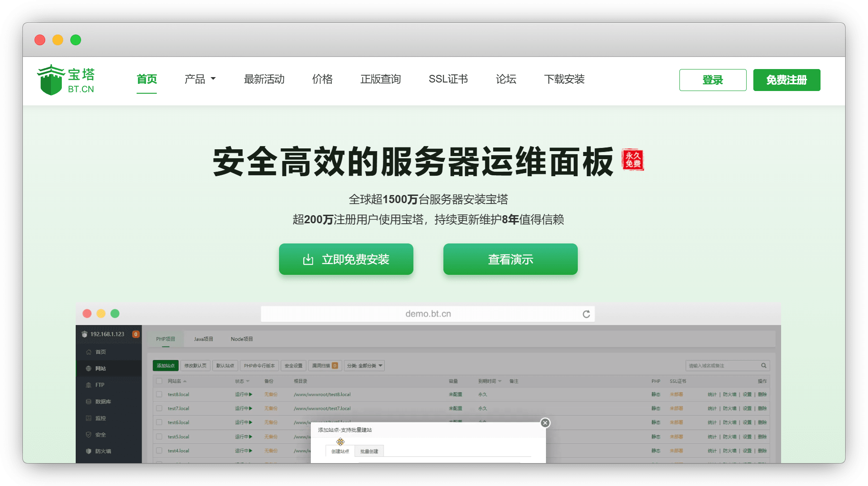
Task: Switch to the Java项目 tab
Action: tap(203, 339)
